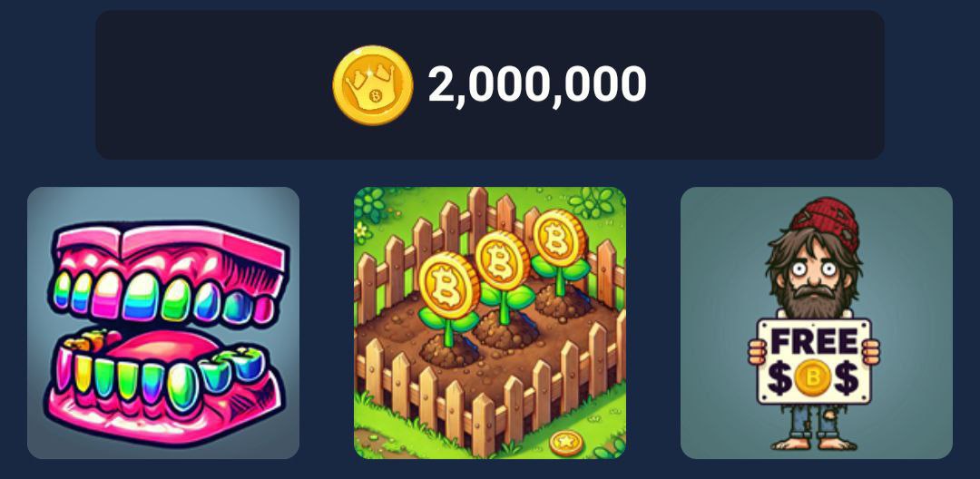This screenshot has width=980, height=479.
Task: Click the star coin on the grass
Action: (566, 444)
